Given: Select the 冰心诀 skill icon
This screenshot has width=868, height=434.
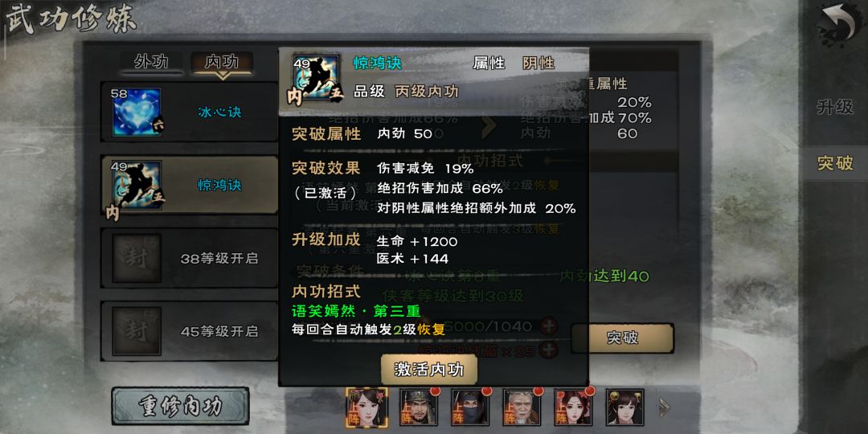Looking at the screenshot, I should pos(137,112).
